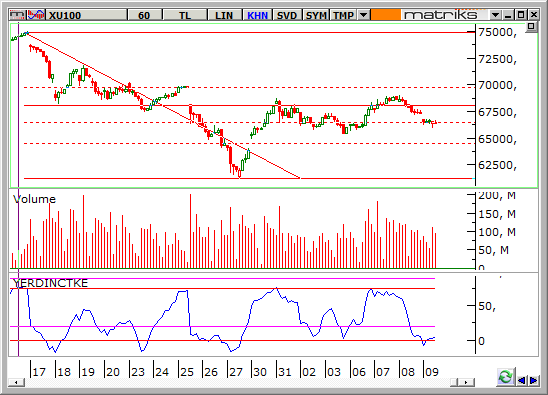
Task: Select the Volume pane label
Action: (34, 199)
